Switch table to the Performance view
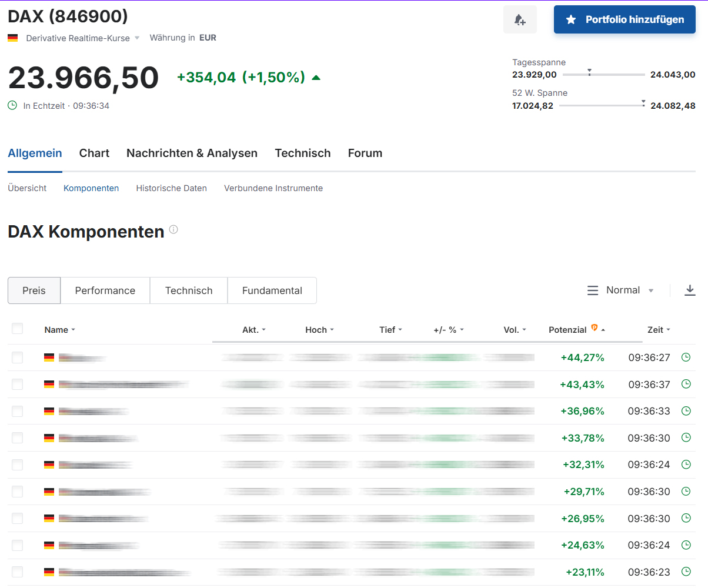The height and width of the screenshot is (588, 708). pyautogui.click(x=105, y=290)
